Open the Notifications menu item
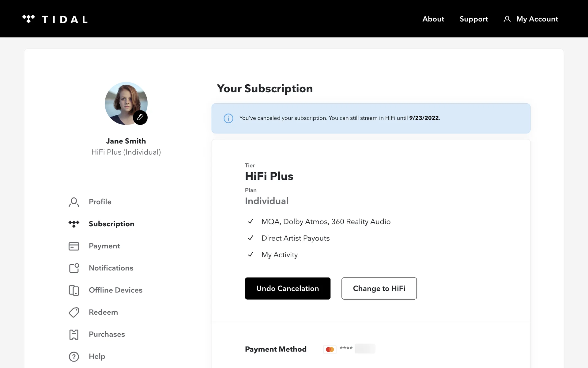The height and width of the screenshot is (368, 588). pyautogui.click(x=111, y=268)
